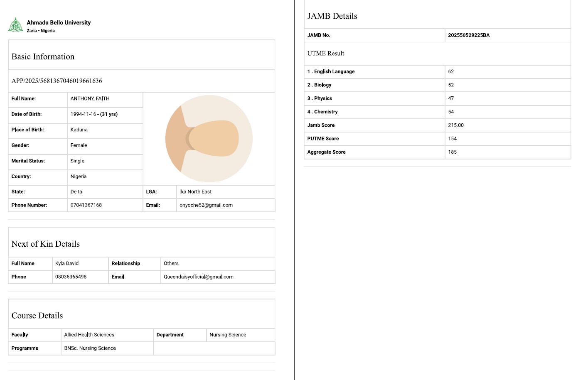Click the Next of Kin Details heading
Image resolution: width=588 pixels, height=380 pixels.
pyautogui.click(x=46, y=244)
